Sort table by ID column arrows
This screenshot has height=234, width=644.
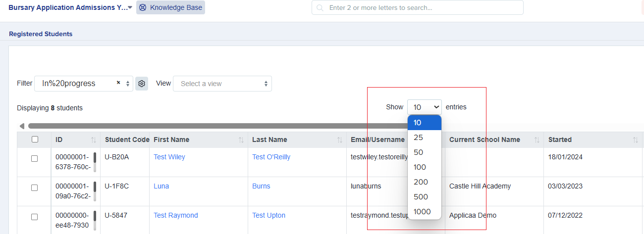94,140
